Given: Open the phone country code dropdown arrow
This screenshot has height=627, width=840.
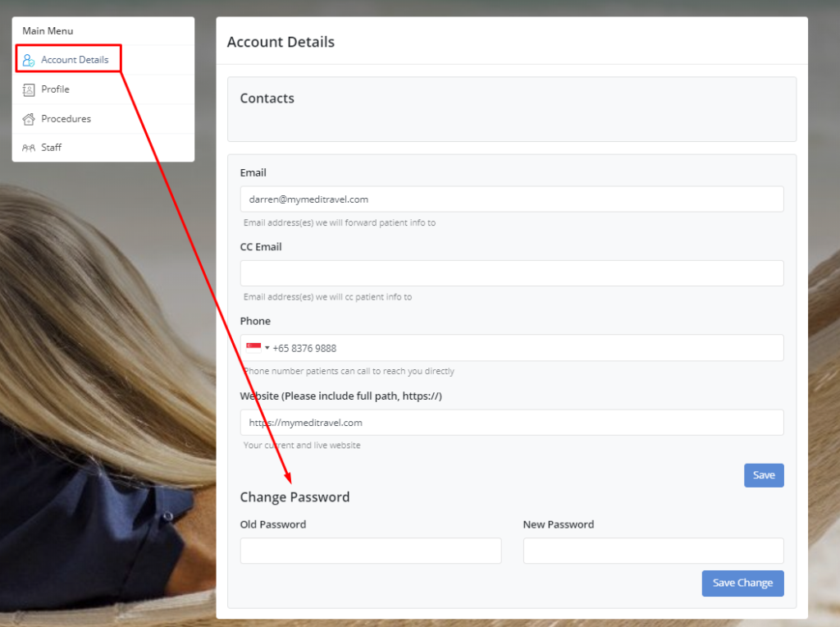Looking at the screenshot, I should pos(267,348).
